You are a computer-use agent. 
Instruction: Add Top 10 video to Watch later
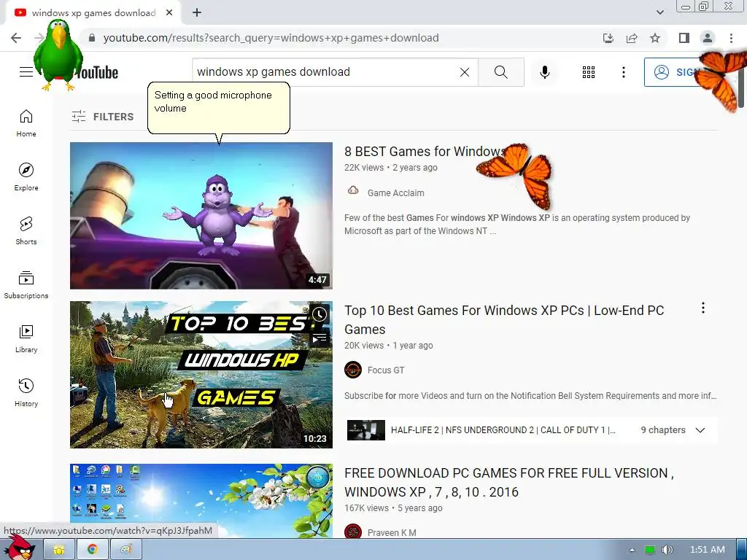320,314
